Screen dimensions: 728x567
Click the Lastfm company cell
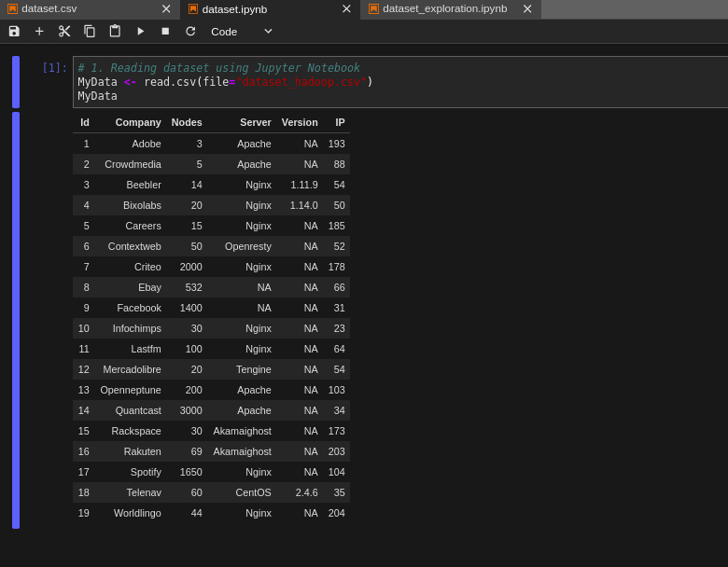146,349
